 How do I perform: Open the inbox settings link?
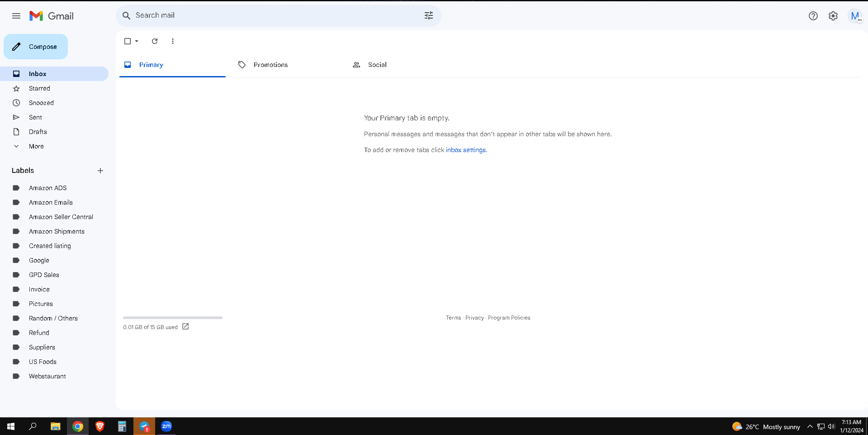466,150
